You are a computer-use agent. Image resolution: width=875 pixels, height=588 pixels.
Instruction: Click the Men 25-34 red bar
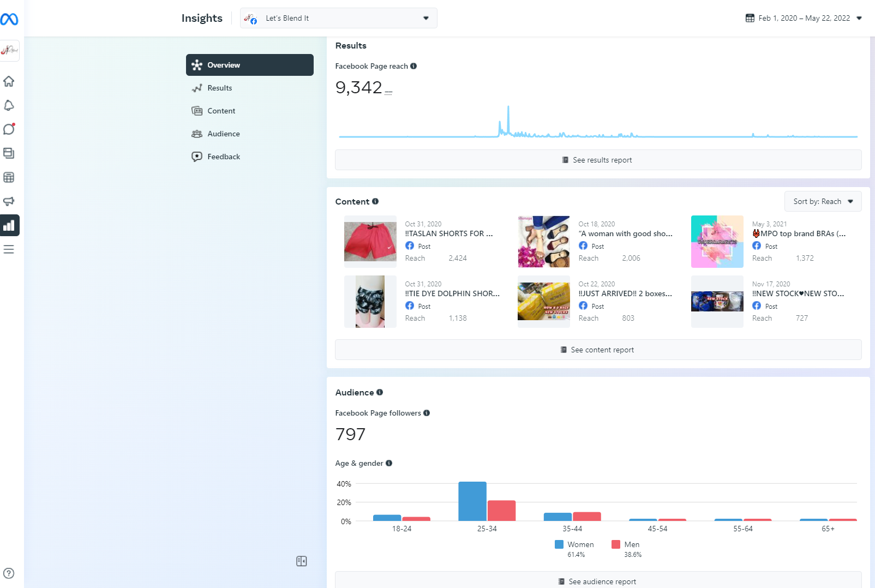[501, 511]
